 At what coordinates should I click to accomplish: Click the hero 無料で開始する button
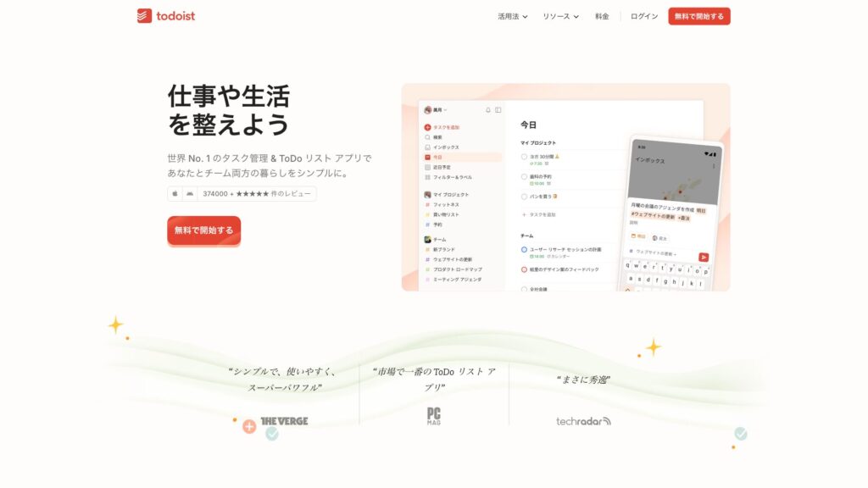click(x=203, y=230)
